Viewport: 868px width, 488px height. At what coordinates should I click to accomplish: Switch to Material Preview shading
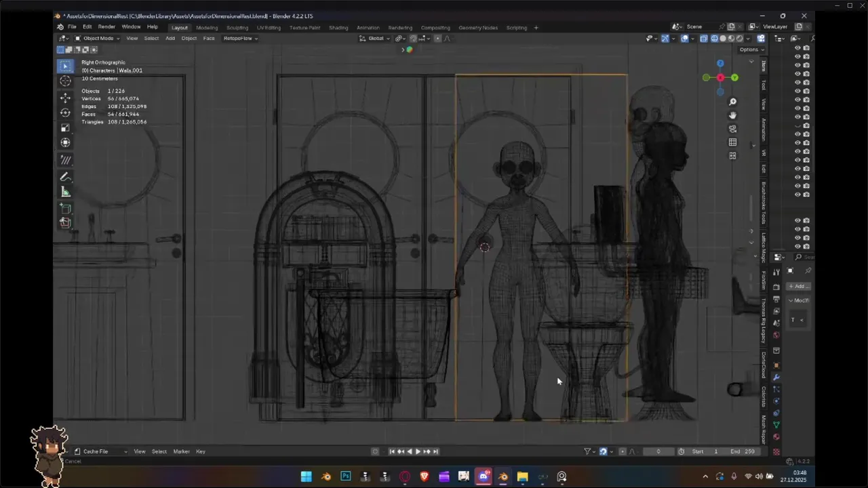pos(731,39)
